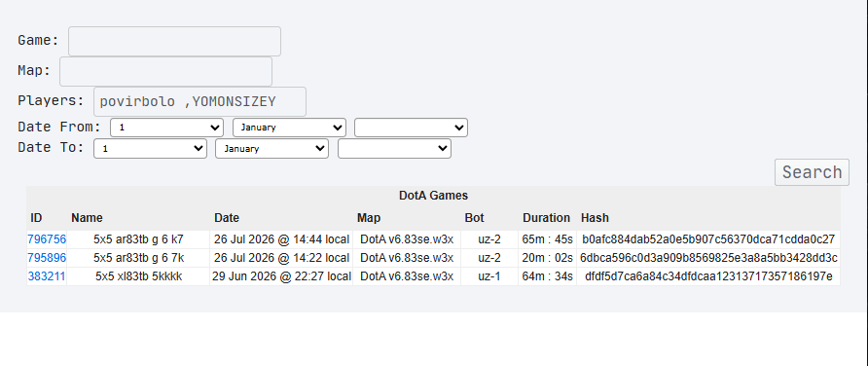Image resolution: width=868 pixels, height=366 pixels.
Task: Open the Date To year dropdown
Action: click(x=395, y=148)
